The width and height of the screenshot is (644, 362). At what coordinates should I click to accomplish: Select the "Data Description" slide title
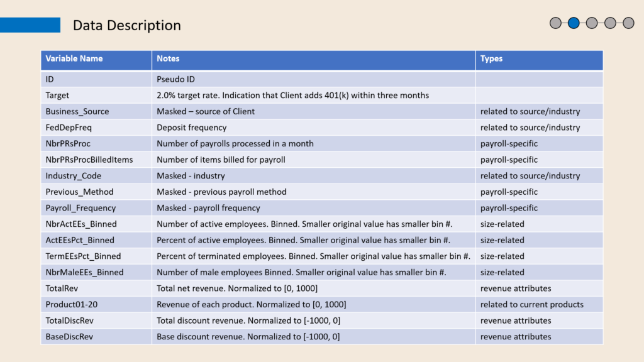click(127, 26)
